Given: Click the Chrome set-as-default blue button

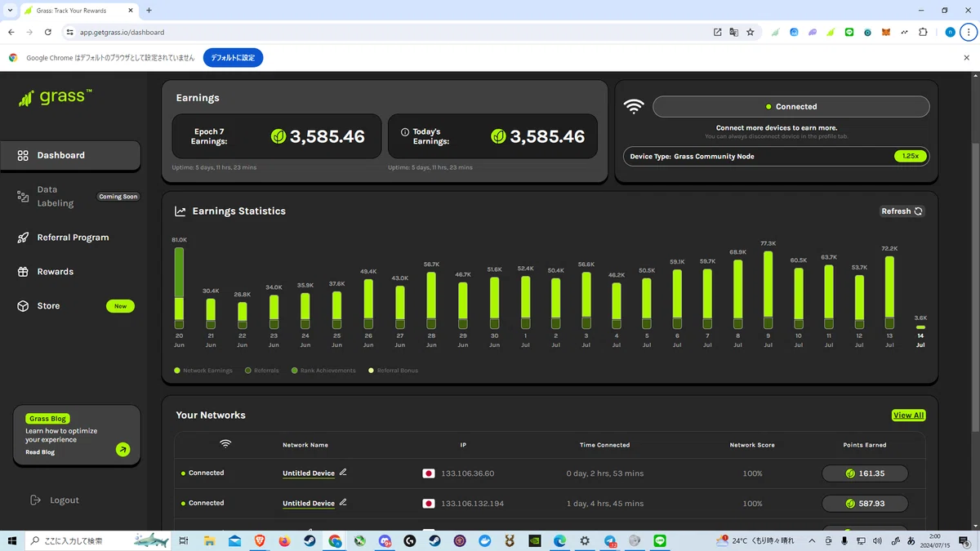Looking at the screenshot, I should tap(233, 58).
